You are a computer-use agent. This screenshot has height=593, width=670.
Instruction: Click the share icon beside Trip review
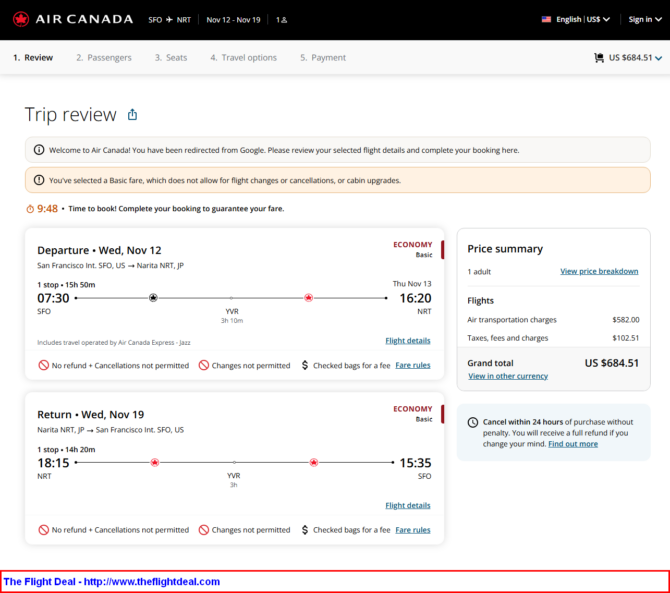tap(132, 114)
